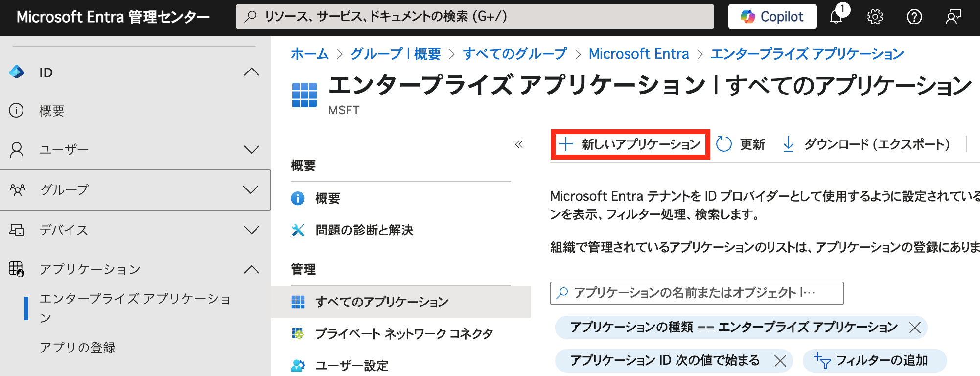Click the info circle icon beside sidebar 概要
Viewport: 980px width, 376px height.
[16, 111]
